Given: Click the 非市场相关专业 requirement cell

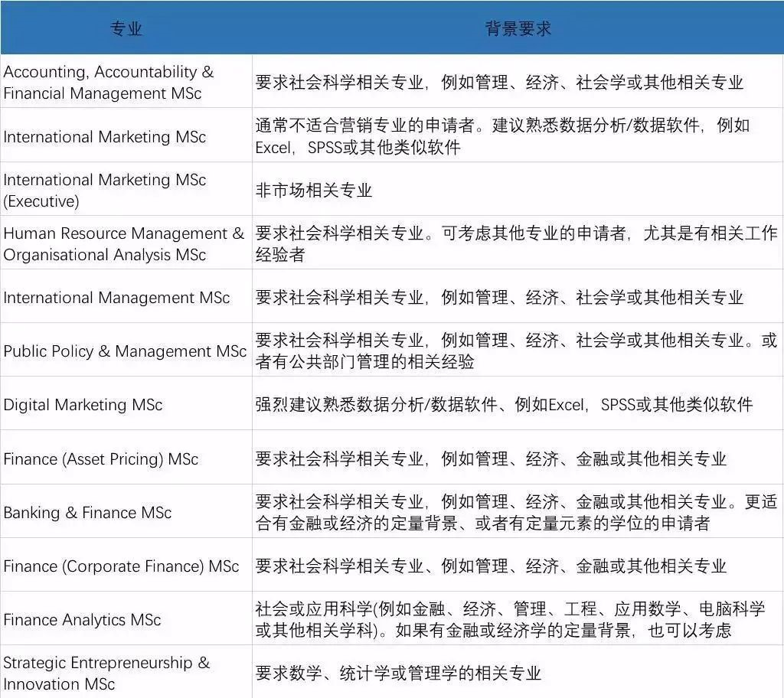Looking at the screenshot, I should pyautogui.click(x=314, y=191).
